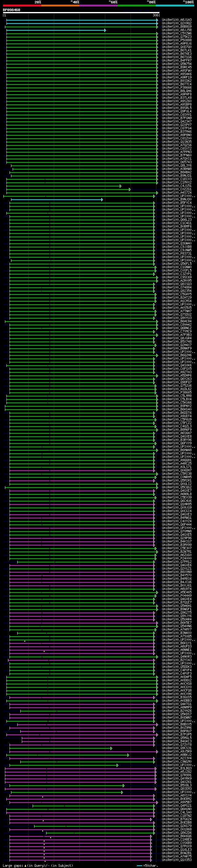Open UniRef100_Q4N0R3 entry

point(177,656)
